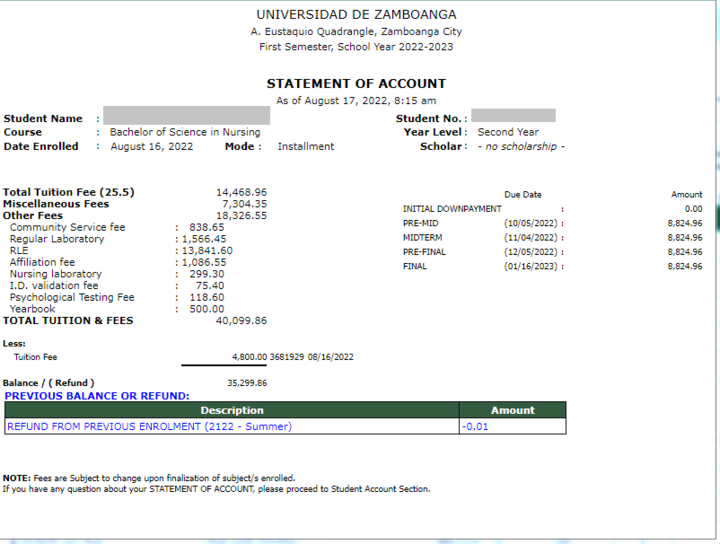
Task: Select the As of August 17, 2022 timestamp
Action: pyautogui.click(x=356, y=101)
